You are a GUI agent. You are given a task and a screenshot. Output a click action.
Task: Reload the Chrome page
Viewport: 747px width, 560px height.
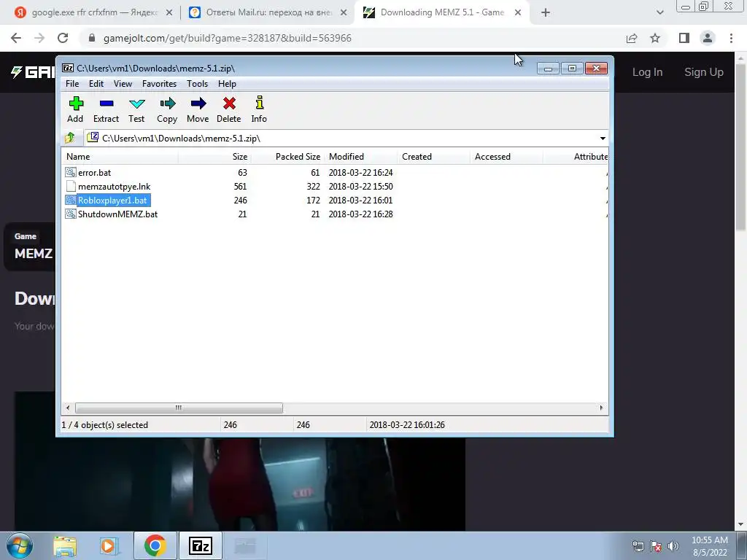coord(63,38)
